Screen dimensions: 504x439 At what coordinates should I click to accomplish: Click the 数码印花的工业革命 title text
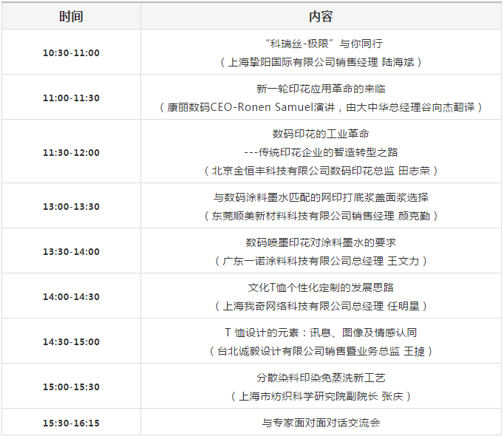click(321, 134)
